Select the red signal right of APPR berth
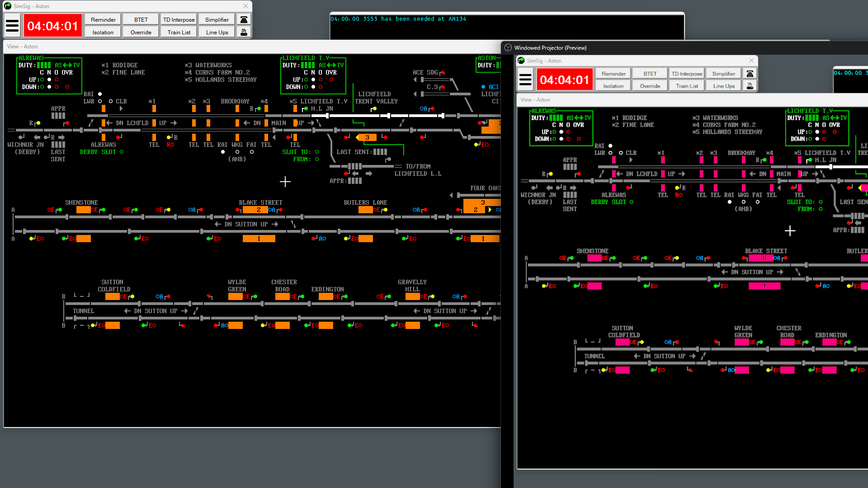 pos(66,123)
